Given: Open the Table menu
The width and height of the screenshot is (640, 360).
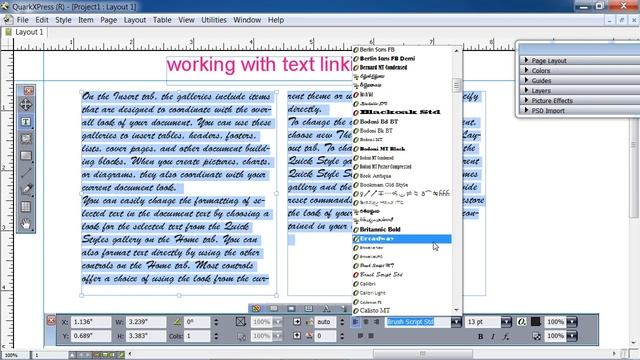Looking at the screenshot, I should tap(162, 20).
